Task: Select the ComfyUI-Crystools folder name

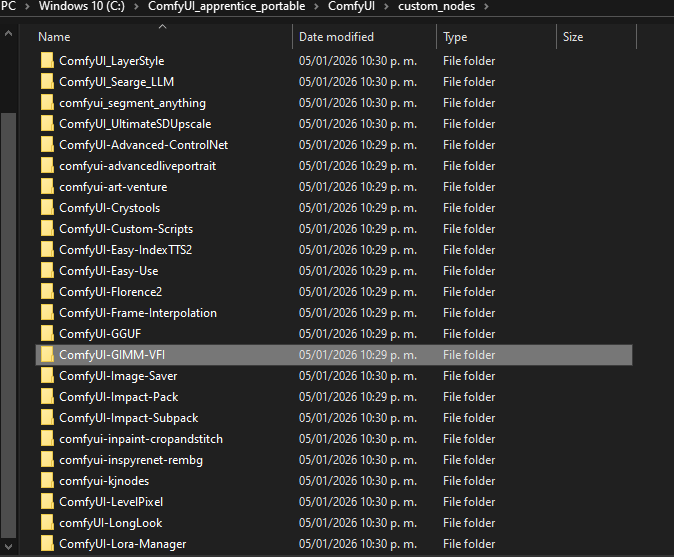Action: pyautogui.click(x=110, y=208)
